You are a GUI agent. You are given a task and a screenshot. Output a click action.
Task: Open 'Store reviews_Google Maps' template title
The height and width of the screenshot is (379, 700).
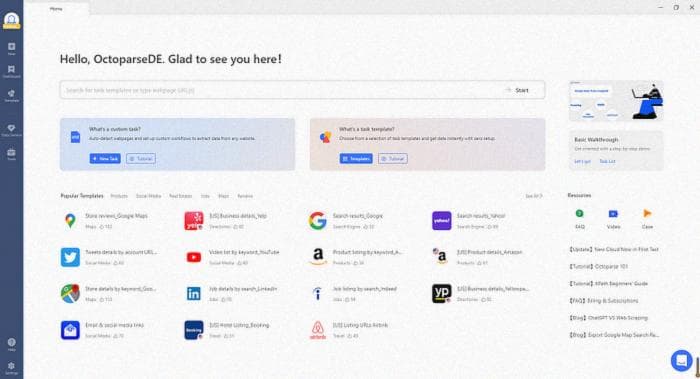pos(116,216)
